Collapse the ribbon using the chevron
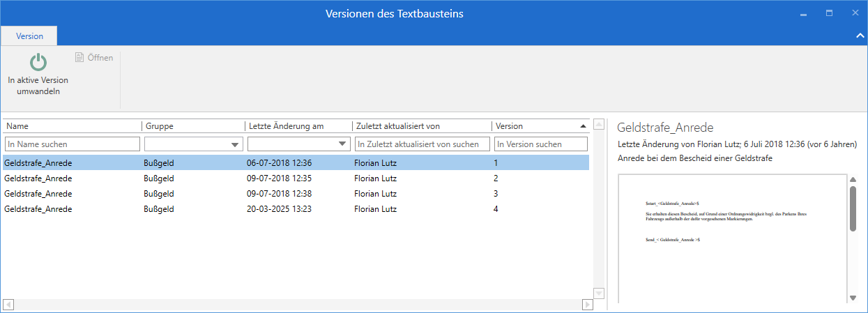This screenshot has height=313, width=868. (x=860, y=36)
